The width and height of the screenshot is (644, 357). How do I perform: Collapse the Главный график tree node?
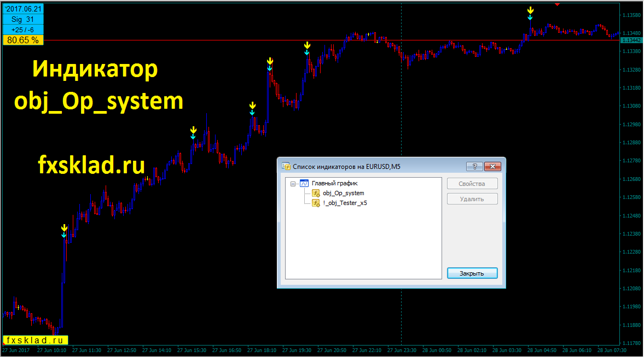tap(293, 184)
